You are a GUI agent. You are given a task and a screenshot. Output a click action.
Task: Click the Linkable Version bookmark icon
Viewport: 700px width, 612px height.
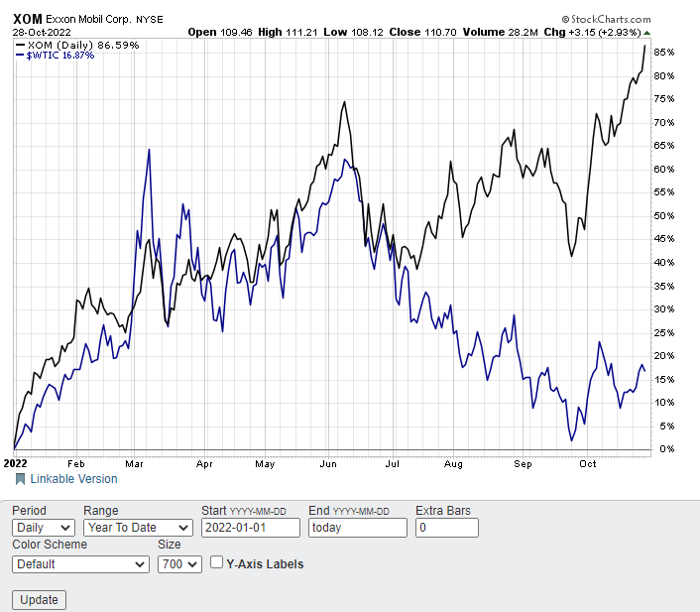coord(20,479)
